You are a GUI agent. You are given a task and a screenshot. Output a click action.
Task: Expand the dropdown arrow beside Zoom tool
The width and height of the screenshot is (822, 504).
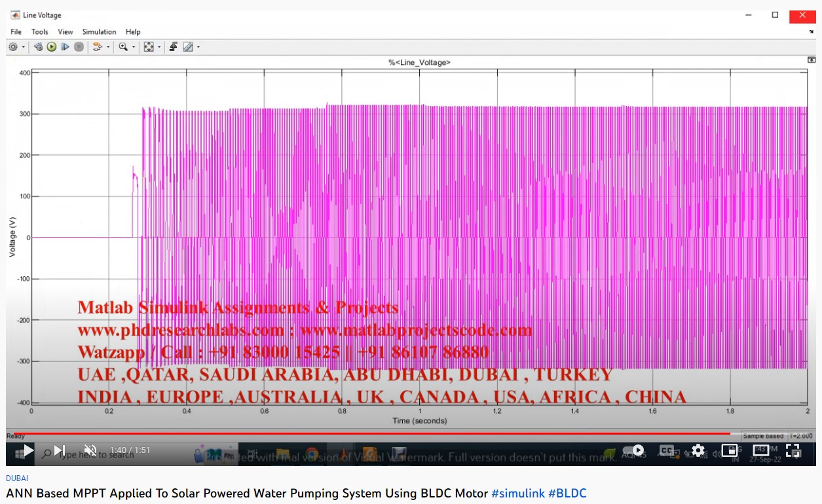pyautogui.click(x=134, y=47)
